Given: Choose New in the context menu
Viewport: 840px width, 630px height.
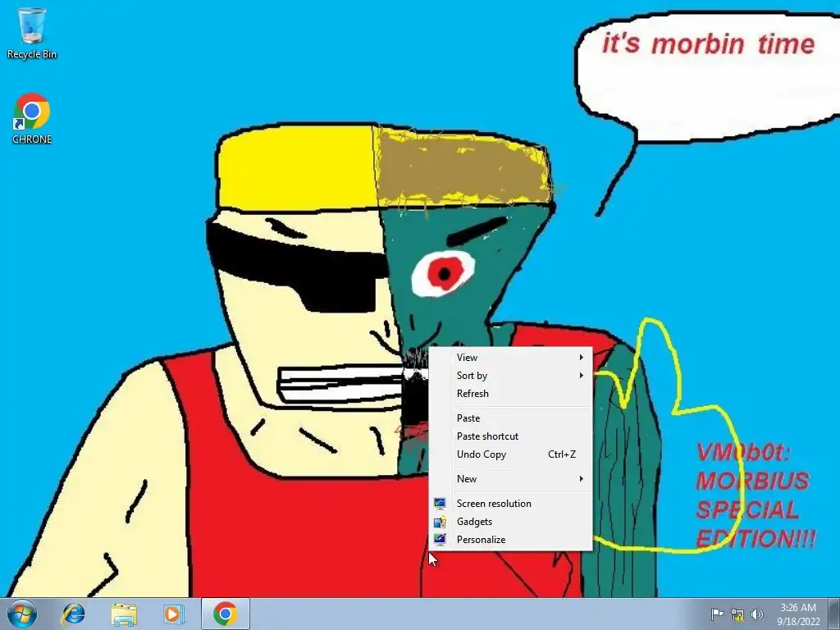Looking at the screenshot, I should point(510,479).
